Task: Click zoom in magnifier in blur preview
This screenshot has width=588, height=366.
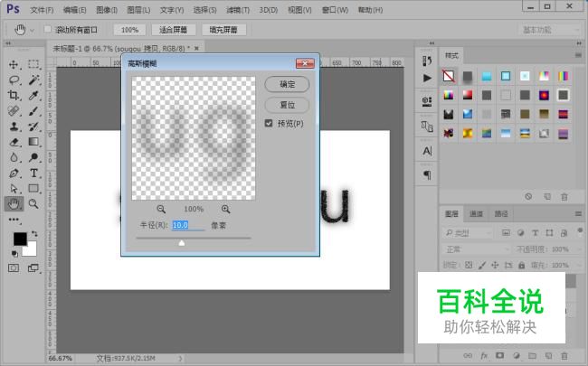Action: (226, 208)
